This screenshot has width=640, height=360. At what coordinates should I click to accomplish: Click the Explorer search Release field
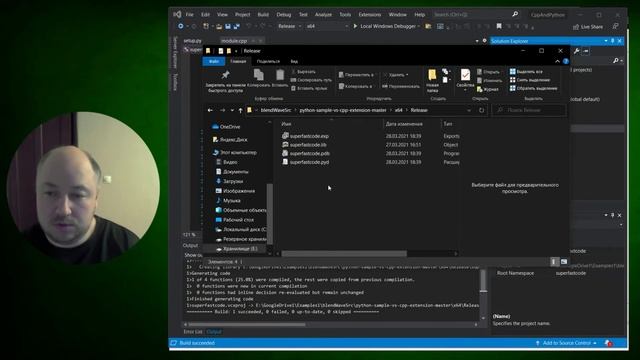click(x=529, y=110)
